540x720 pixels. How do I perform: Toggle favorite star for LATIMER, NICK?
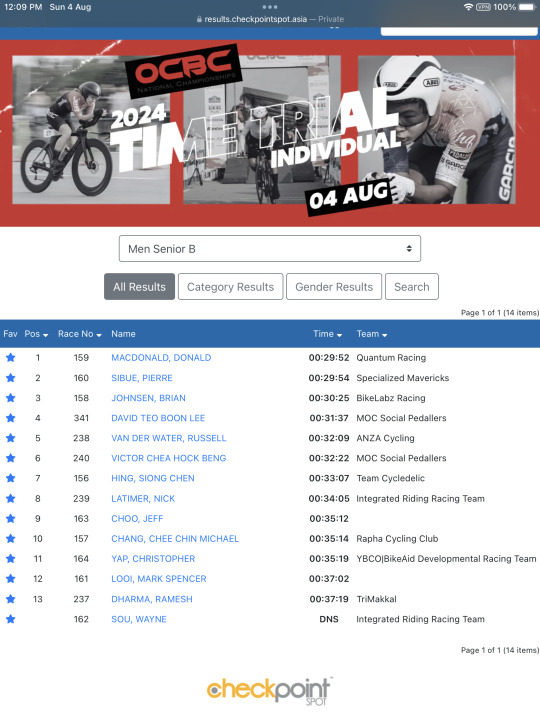[11, 499]
